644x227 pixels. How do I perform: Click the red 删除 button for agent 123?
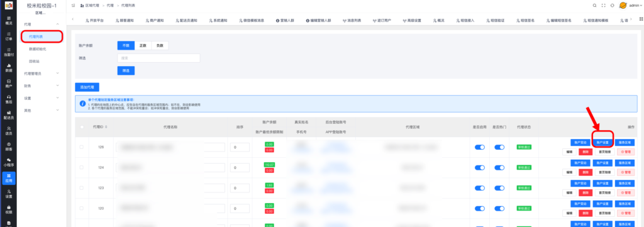point(586,192)
